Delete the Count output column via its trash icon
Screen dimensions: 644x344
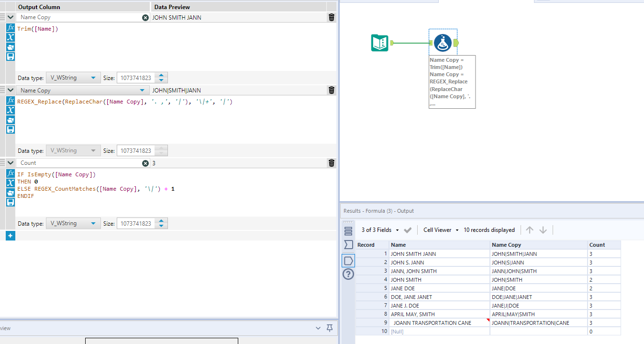[x=332, y=163]
